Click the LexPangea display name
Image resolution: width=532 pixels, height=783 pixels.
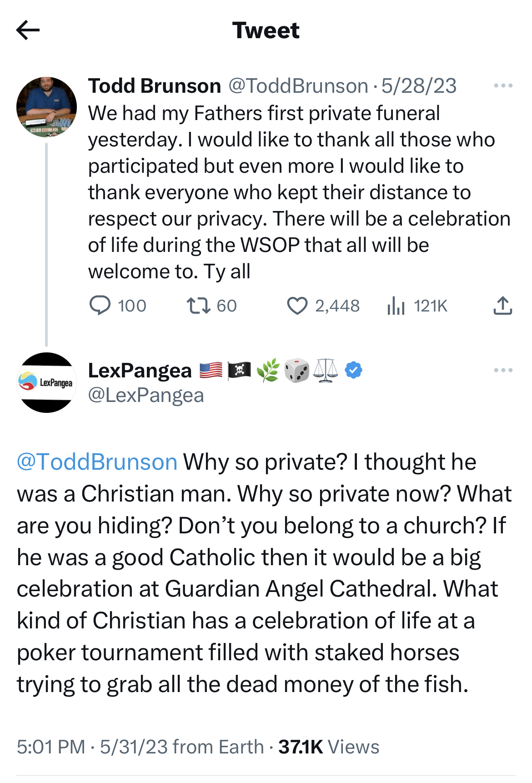[x=140, y=371]
